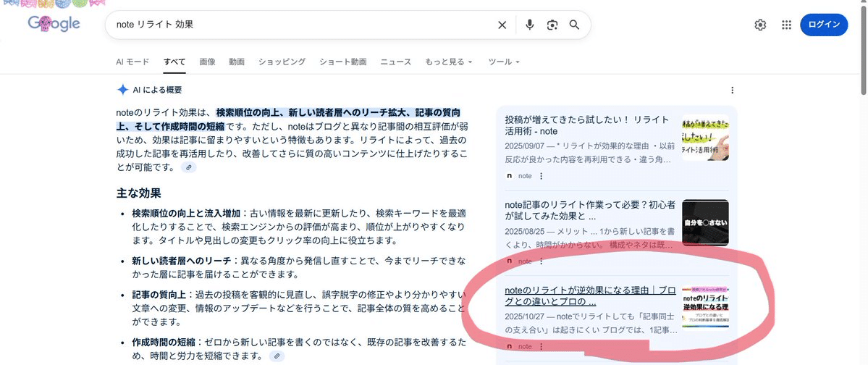
Task: Click the AI による概要 label
Action: [157, 90]
